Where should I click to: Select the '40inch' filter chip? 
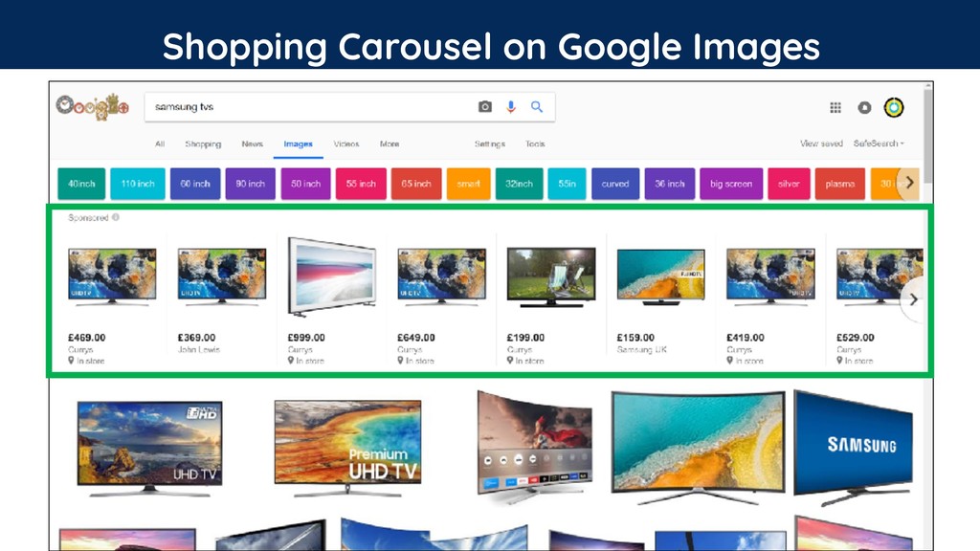[x=81, y=184]
